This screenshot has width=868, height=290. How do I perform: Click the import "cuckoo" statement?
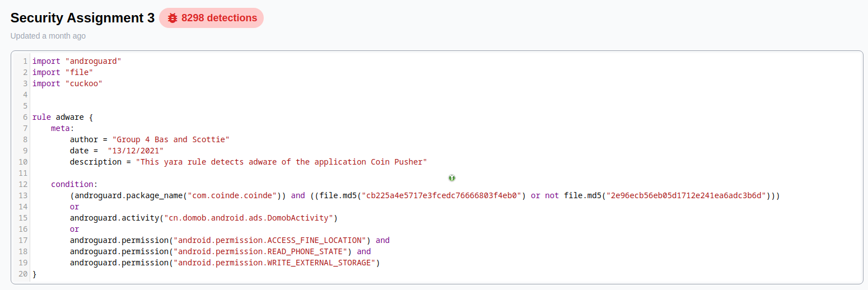pos(67,83)
